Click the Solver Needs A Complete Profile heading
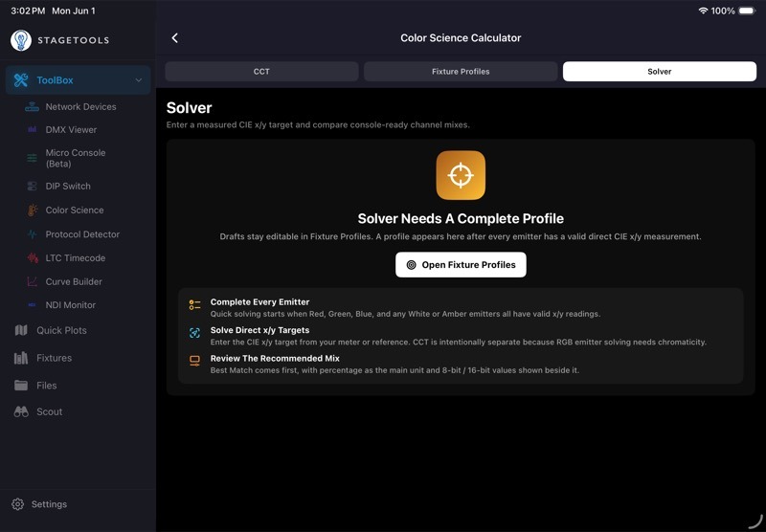 [x=461, y=219]
